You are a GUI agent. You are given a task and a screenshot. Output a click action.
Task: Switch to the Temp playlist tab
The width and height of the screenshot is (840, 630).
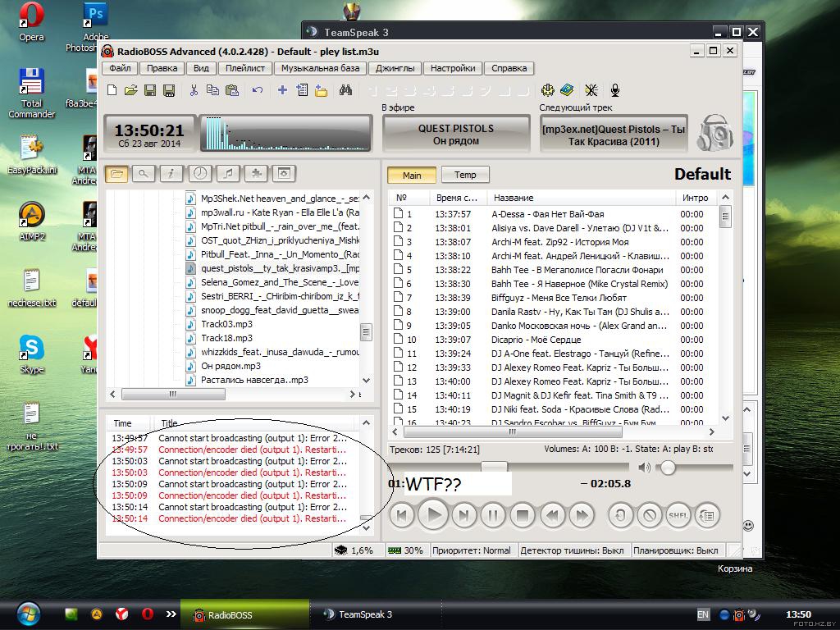(x=465, y=175)
